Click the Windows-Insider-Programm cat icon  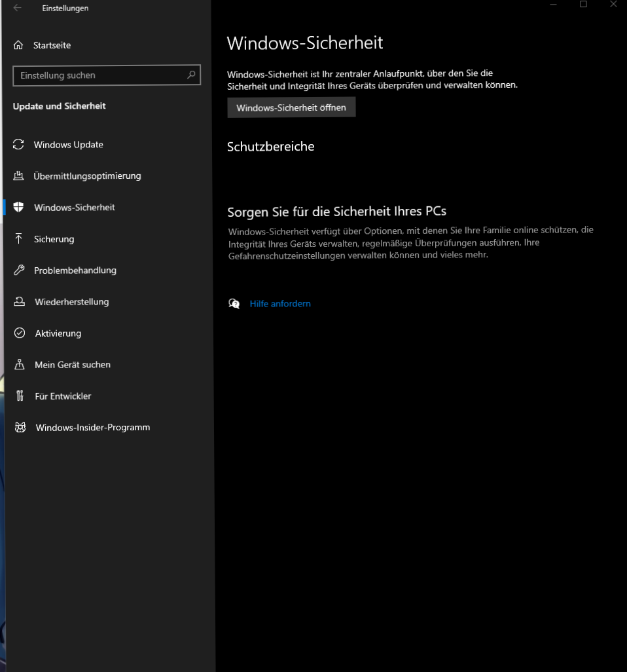click(x=20, y=427)
